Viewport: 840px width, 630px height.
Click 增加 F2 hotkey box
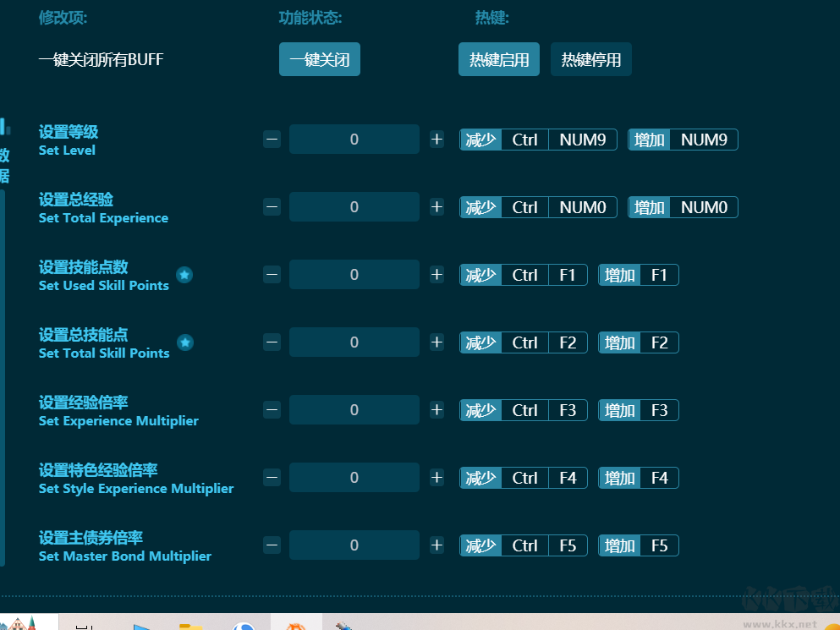pyautogui.click(x=639, y=342)
